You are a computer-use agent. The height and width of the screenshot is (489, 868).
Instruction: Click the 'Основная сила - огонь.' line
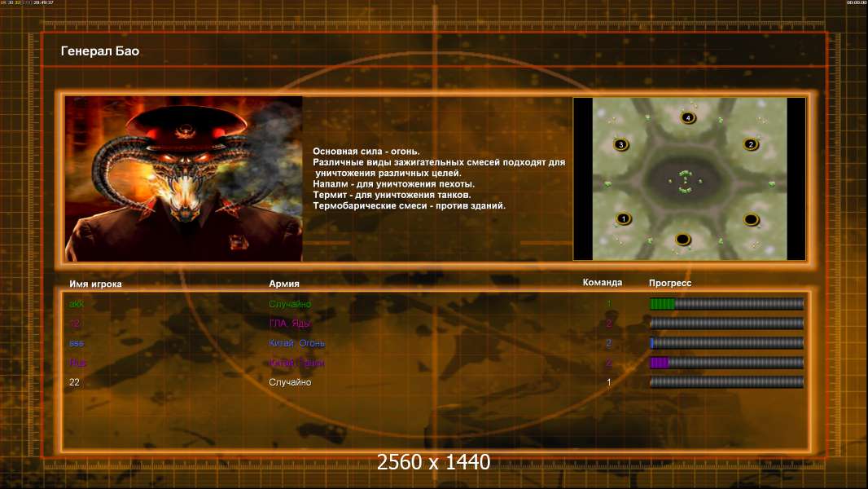pos(366,152)
